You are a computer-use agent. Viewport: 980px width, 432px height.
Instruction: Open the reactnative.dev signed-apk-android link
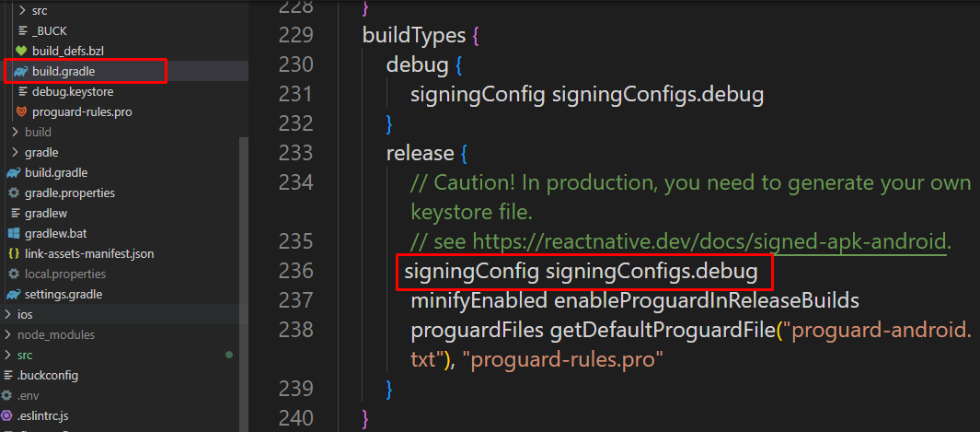click(710, 241)
